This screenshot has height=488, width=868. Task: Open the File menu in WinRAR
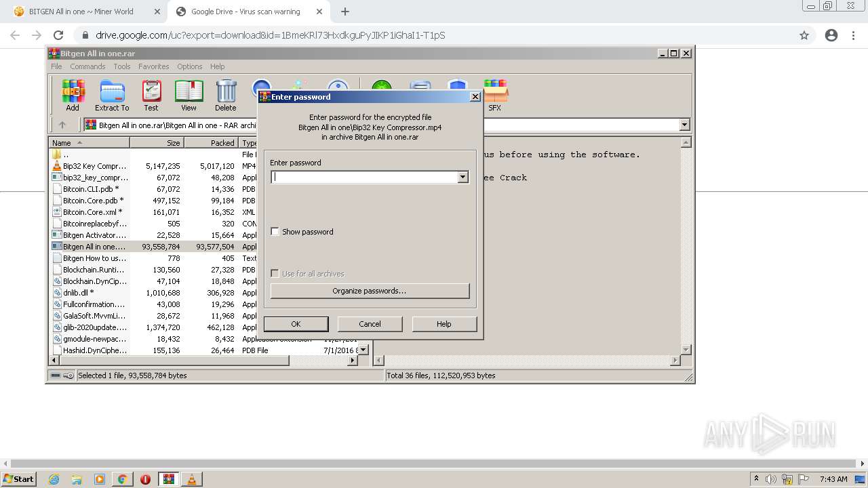56,66
